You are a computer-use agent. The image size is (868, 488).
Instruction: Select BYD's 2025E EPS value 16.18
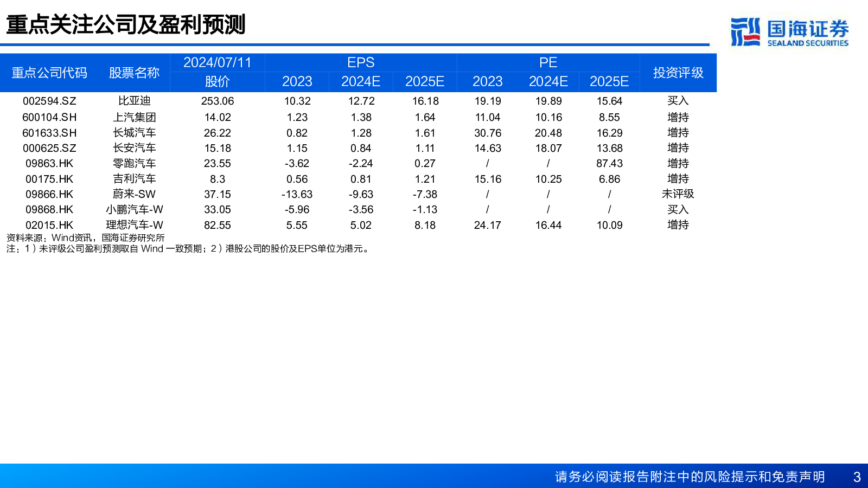(425, 101)
